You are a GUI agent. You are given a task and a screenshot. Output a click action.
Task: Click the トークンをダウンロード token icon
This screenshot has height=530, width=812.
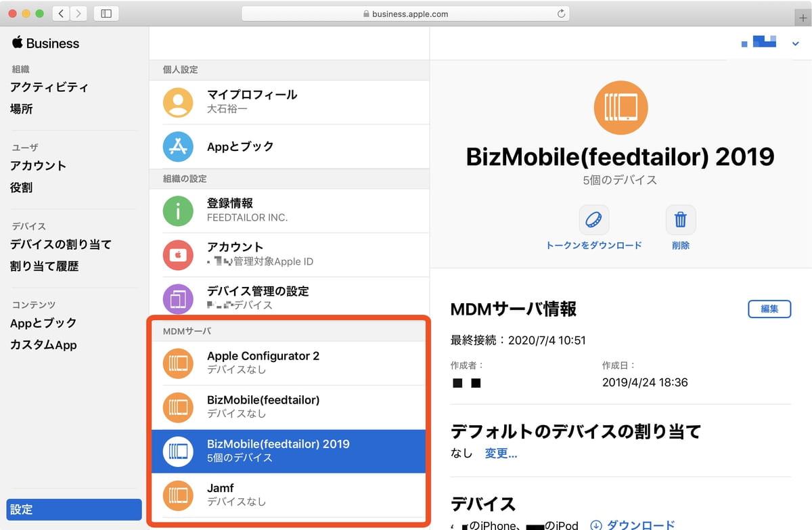594,220
